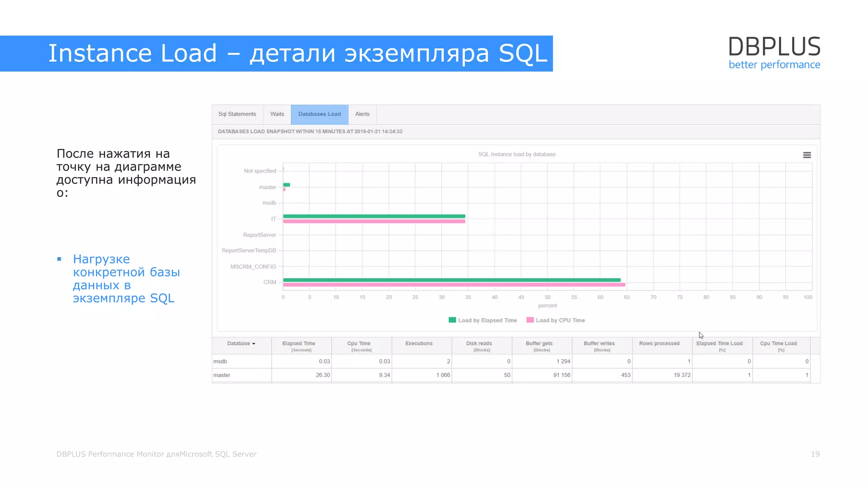The width and height of the screenshot is (868, 488).
Task: Click the CRM pink CPU time bar
Action: pos(454,285)
